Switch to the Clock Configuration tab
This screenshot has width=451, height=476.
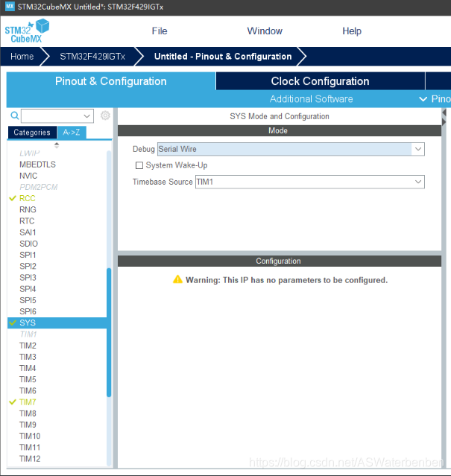click(x=320, y=81)
